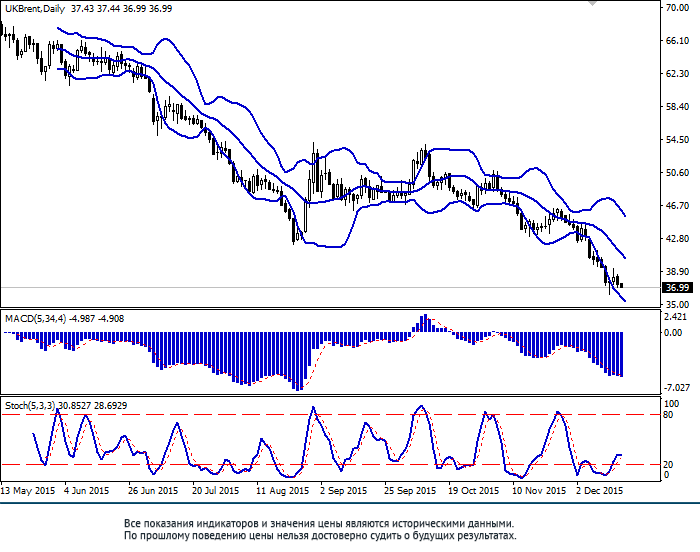Click the 2 Sep 2015 date label
The image size is (700, 552).
pos(343,491)
